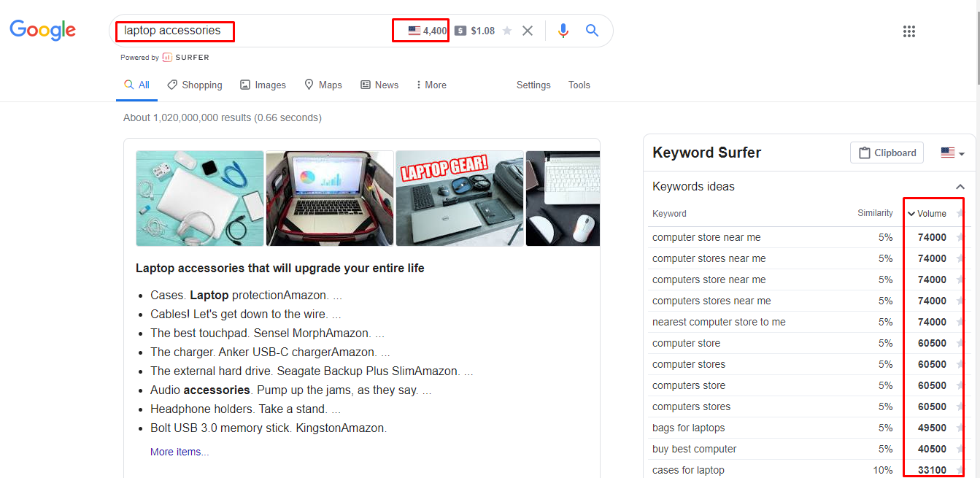
Task: Click the Keyword column header
Action: pyautogui.click(x=669, y=214)
